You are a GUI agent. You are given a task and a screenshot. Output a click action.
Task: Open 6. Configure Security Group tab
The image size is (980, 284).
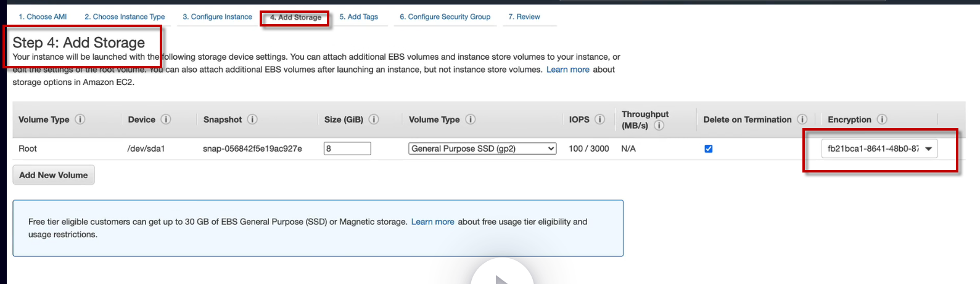(445, 17)
